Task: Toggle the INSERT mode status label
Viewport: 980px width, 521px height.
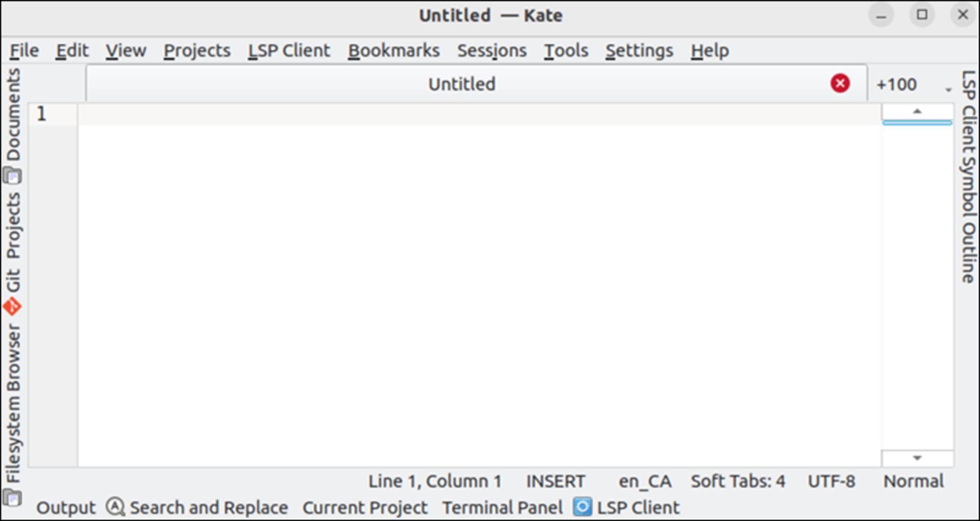Action: click(555, 481)
